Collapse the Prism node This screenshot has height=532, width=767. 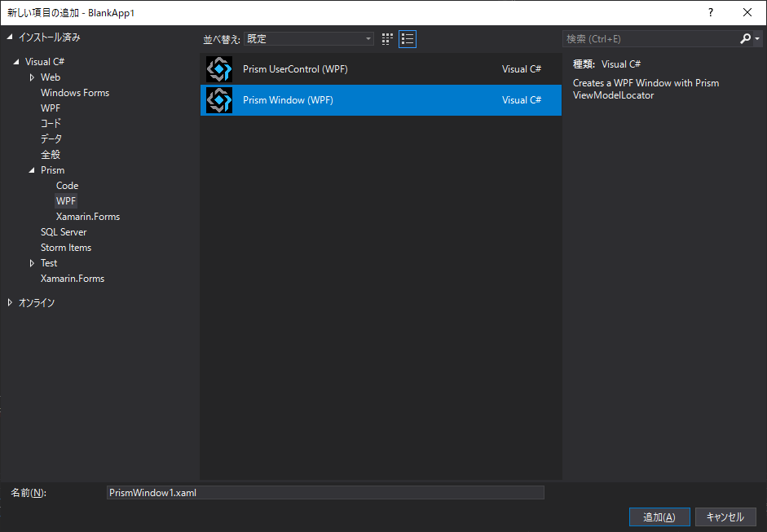[32, 170]
